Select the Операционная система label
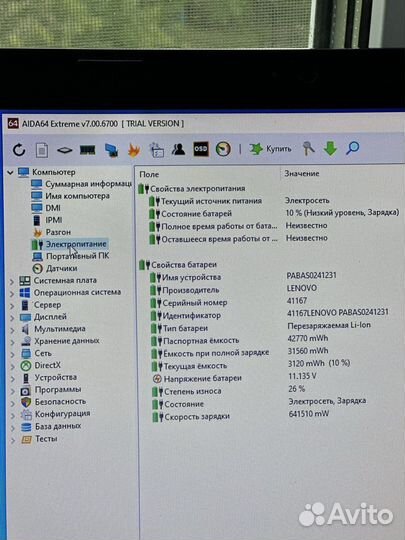Image resolution: width=405 pixels, height=540 pixels. tap(77, 292)
